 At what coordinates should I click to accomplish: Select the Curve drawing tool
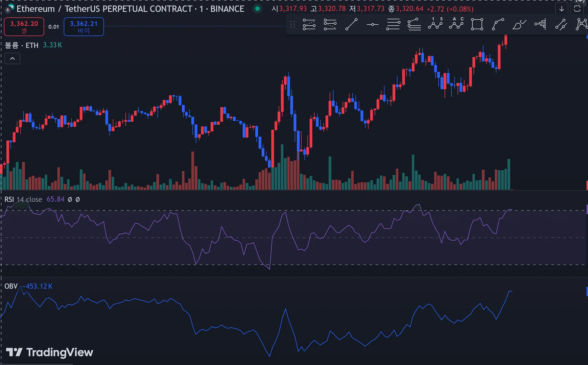(498, 24)
